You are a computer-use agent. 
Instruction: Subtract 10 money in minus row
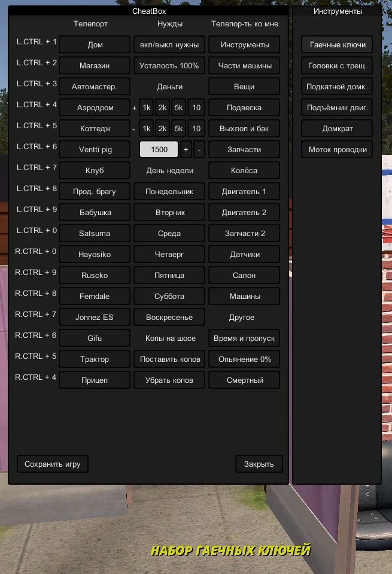196,128
